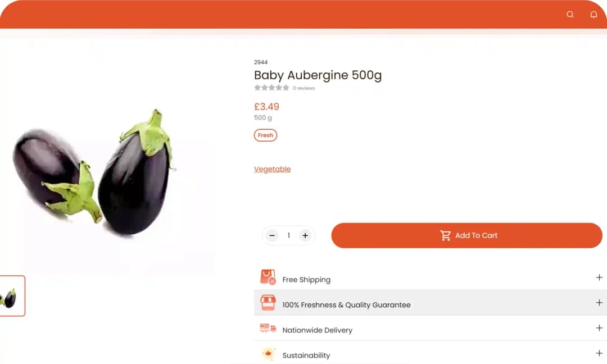The width and height of the screenshot is (607, 364).
Task: Open notifications via the bell icon
Action: pyautogui.click(x=594, y=15)
